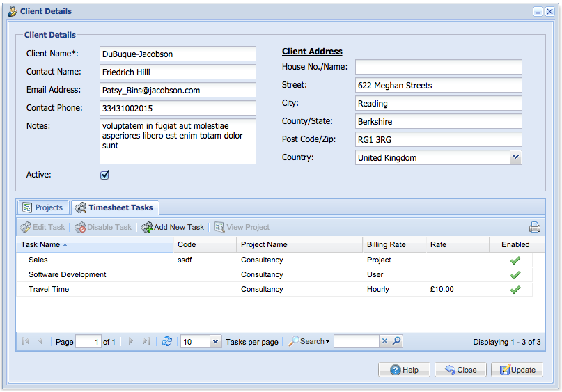Image resolution: width=562 pixels, height=392 pixels.
Task: Click the Billing Rate column header
Action: [394, 244]
